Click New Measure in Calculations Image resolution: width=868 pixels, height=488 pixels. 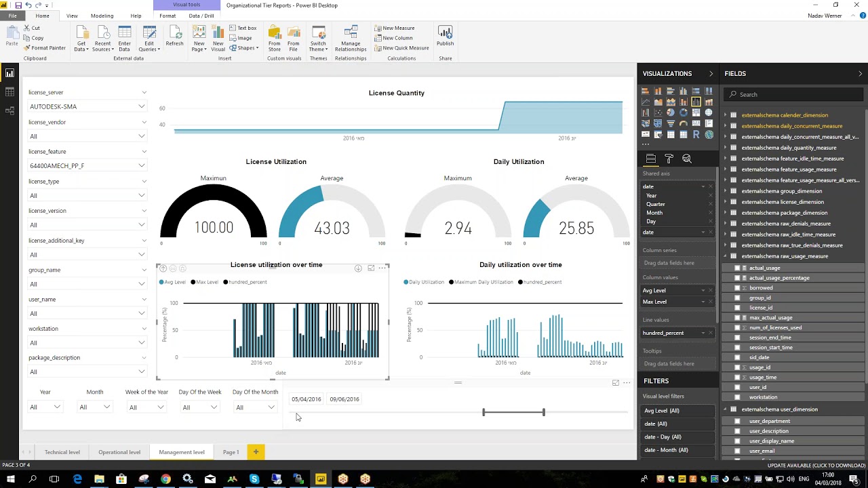tap(394, 28)
